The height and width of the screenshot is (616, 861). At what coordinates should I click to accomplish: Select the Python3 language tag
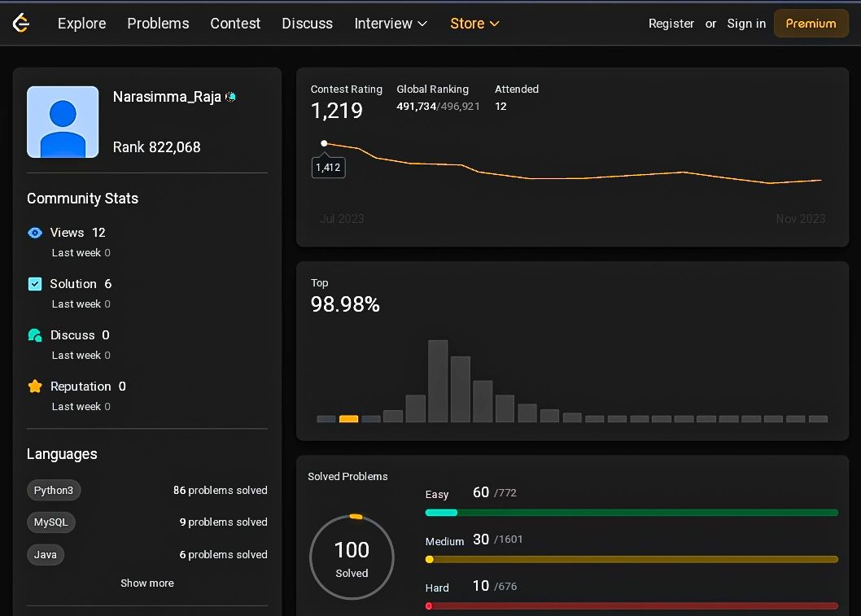click(54, 491)
